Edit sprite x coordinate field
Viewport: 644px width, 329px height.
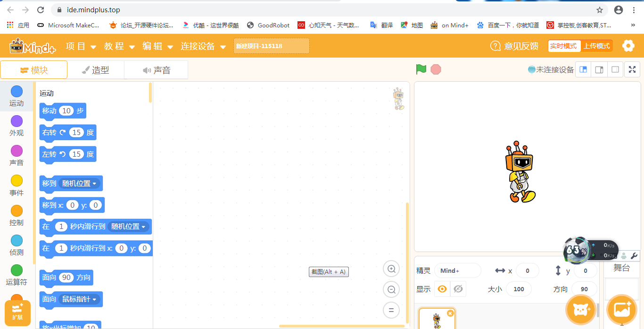(x=528, y=270)
